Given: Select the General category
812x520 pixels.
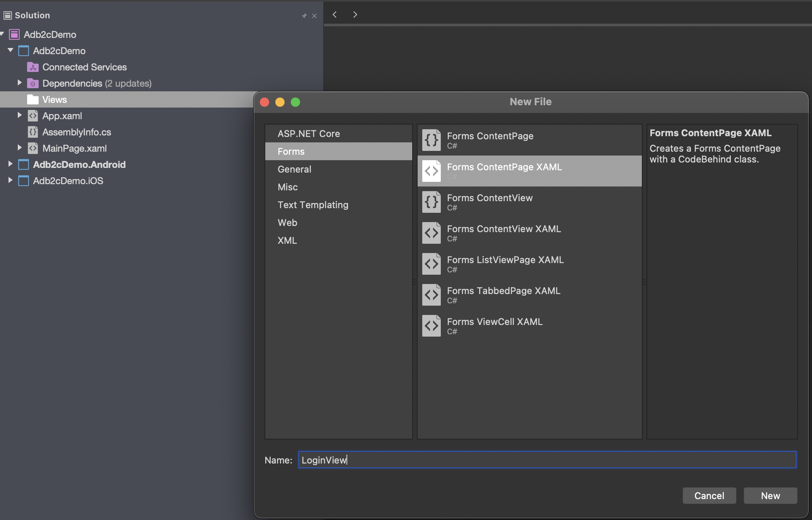Looking at the screenshot, I should click(294, 169).
